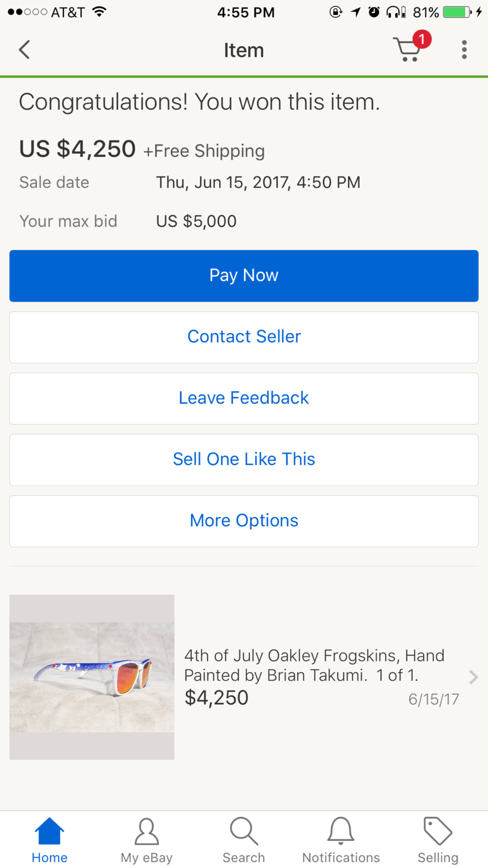Screen dimensions: 488x868
Task: Choose Sell One Like This
Action: click(244, 459)
